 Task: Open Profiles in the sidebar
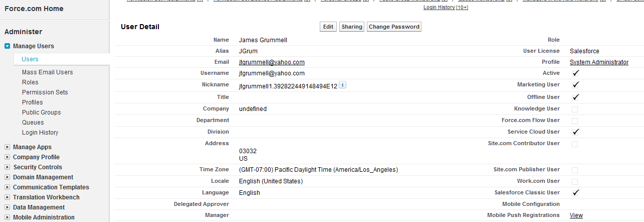(x=33, y=102)
